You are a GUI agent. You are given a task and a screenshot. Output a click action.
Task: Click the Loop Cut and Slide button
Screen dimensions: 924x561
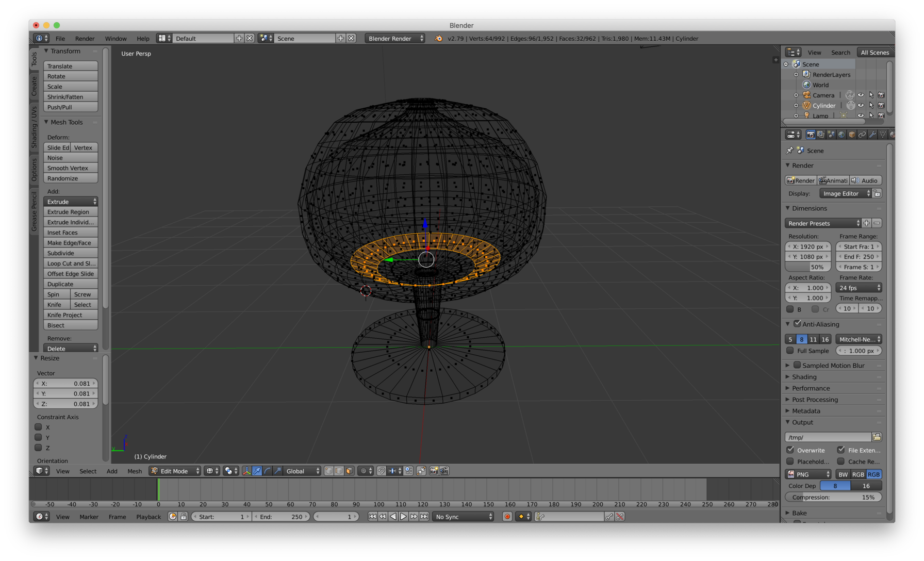[71, 263]
